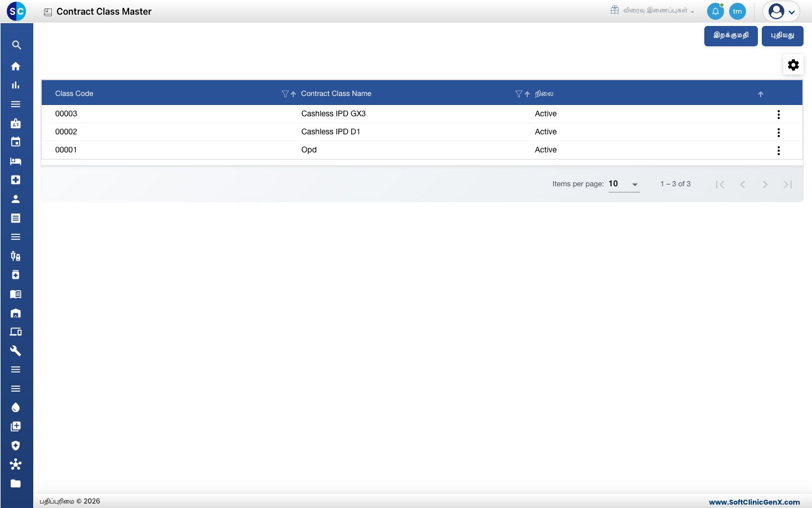Image resolution: width=812 pixels, height=508 pixels.
Task: Click the புதியது new button
Action: [x=783, y=36]
